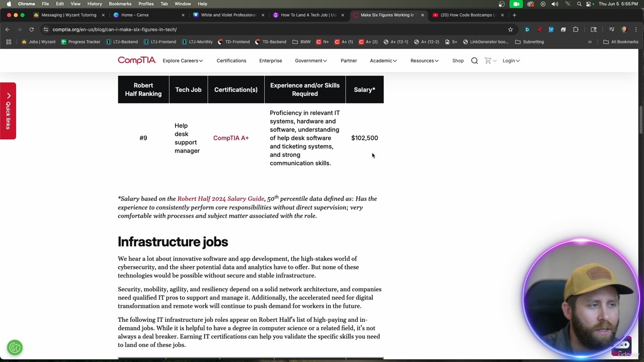This screenshot has height=362, width=644.
Task: Expand the cart dropdown chevron
Action: (x=495, y=61)
